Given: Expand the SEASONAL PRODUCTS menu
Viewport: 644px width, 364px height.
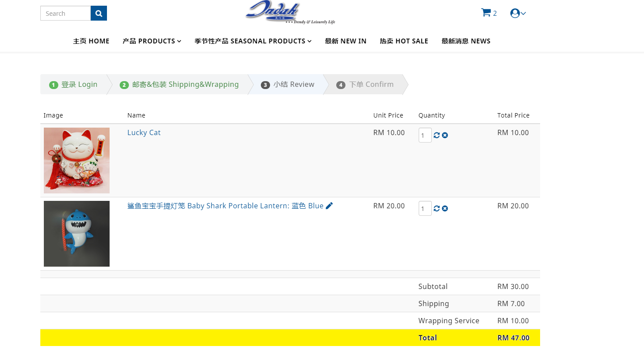Looking at the screenshot, I should click(x=253, y=41).
